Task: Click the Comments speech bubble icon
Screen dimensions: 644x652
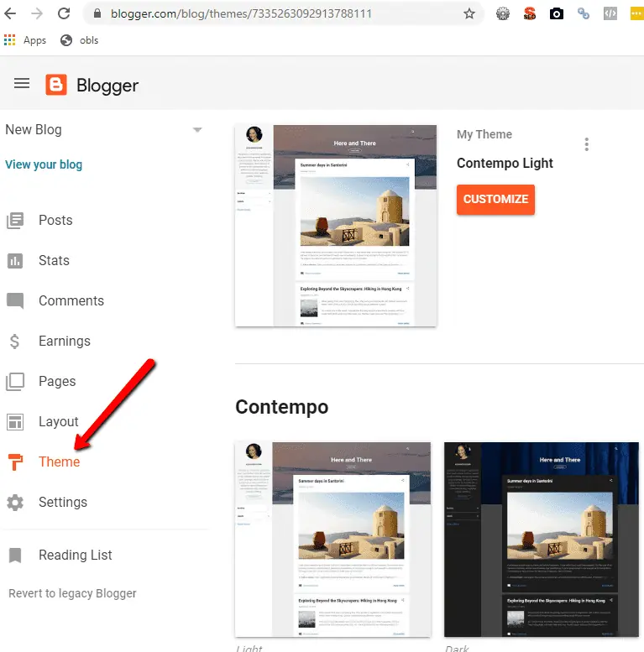Action: [15, 300]
